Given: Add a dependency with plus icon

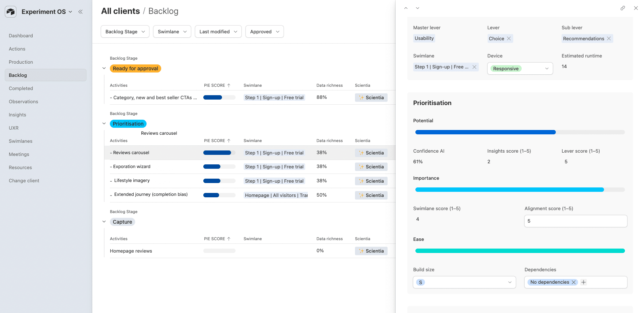Looking at the screenshot, I should [584, 282].
